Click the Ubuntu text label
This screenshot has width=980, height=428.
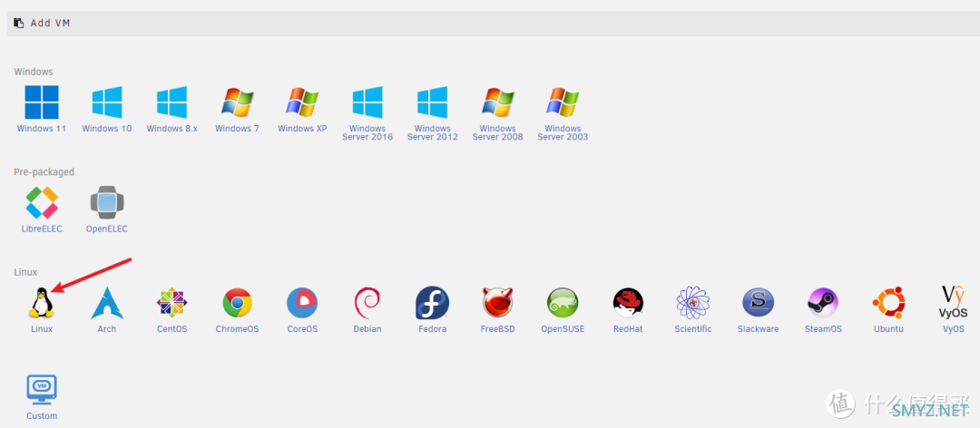click(888, 328)
